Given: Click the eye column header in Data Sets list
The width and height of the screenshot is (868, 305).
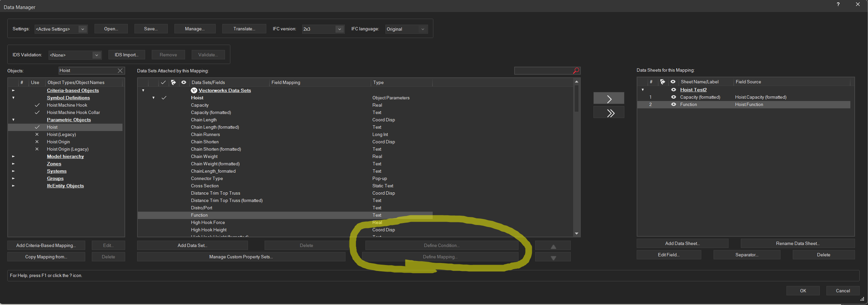Looking at the screenshot, I should pos(184,82).
